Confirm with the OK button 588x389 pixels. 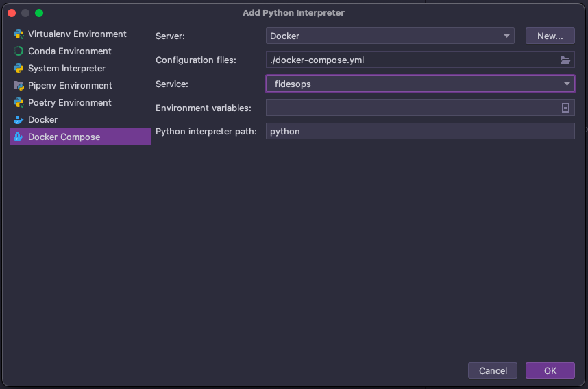coord(550,370)
